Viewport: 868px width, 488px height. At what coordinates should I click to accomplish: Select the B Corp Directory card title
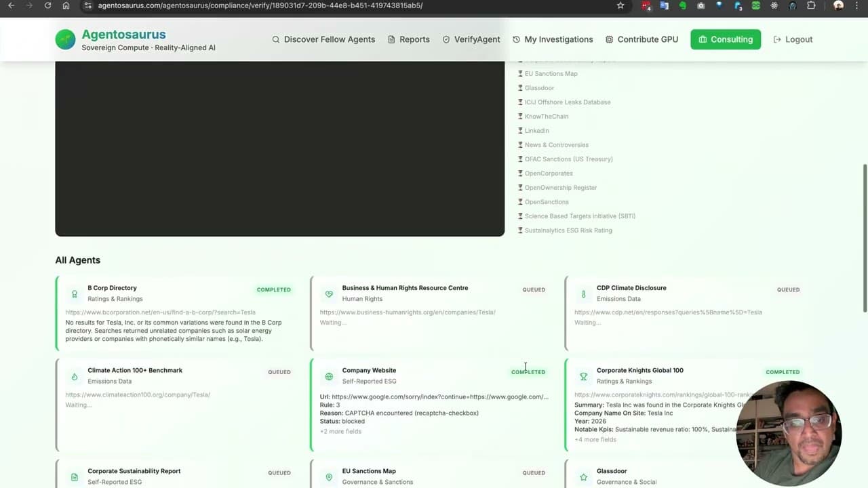pos(112,288)
